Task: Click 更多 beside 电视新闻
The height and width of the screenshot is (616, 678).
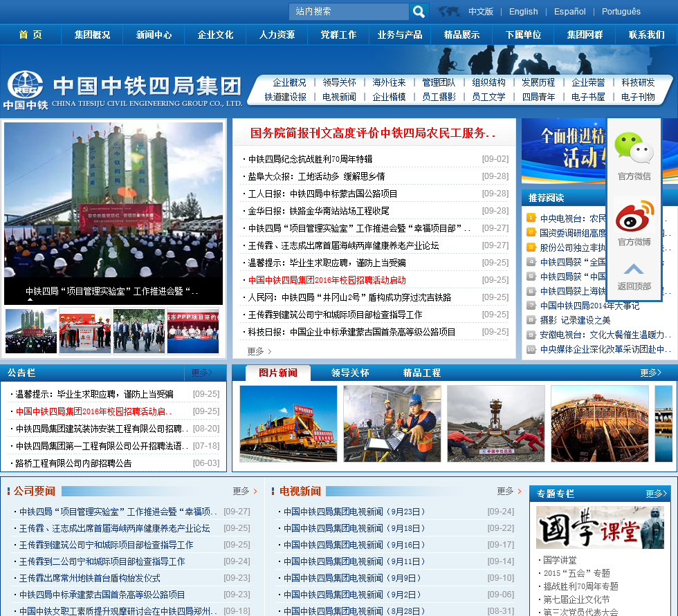Action: point(509,491)
